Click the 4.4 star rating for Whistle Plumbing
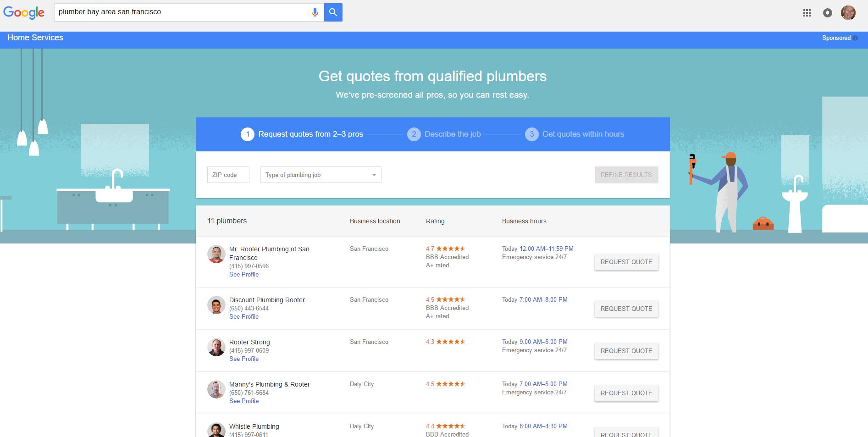The width and height of the screenshot is (868, 437). [446, 426]
